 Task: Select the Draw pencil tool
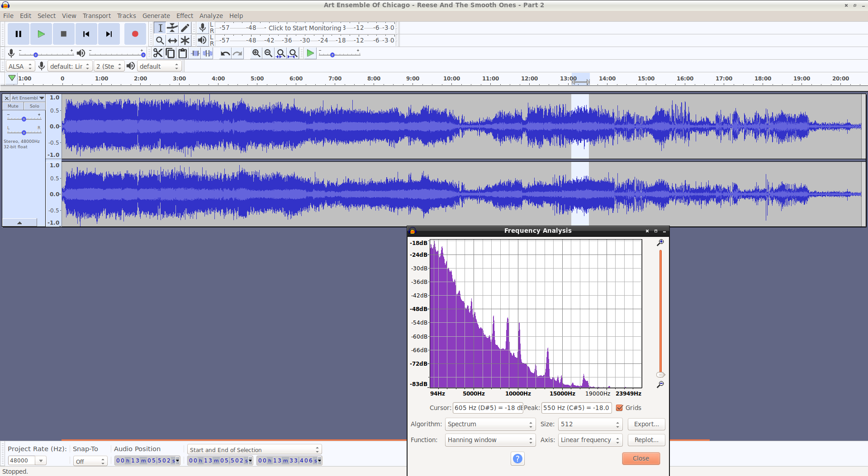185,28
